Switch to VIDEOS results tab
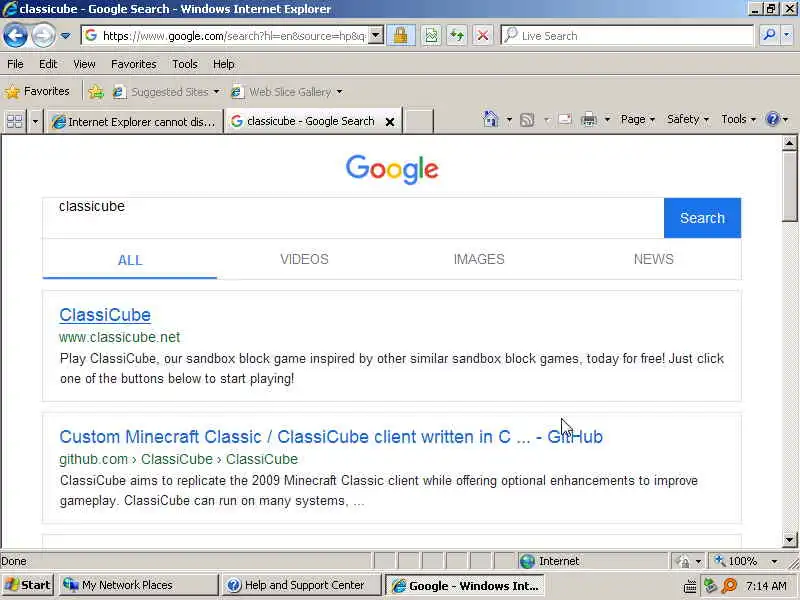Viewport: 800px width, 600px height. pos(304,259)
